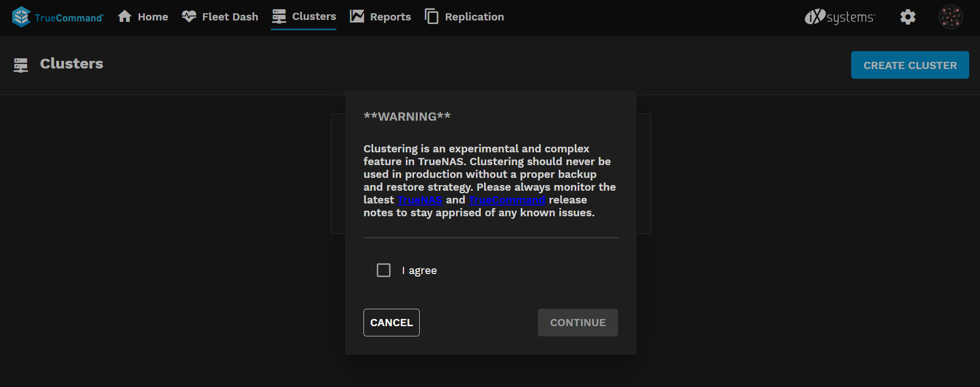
Task: Select the Reports text label
Action: pyautogui.click(x=390, y=17)
